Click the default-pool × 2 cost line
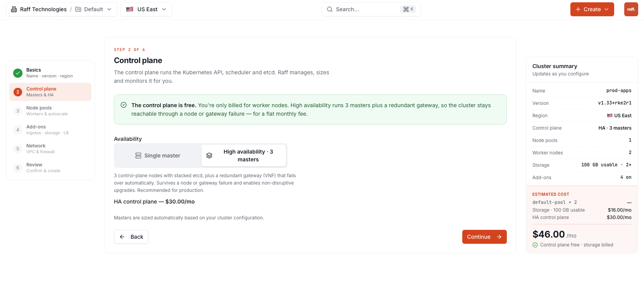The height and width of the screenshot is (284, 644). [x=582, y=202]
